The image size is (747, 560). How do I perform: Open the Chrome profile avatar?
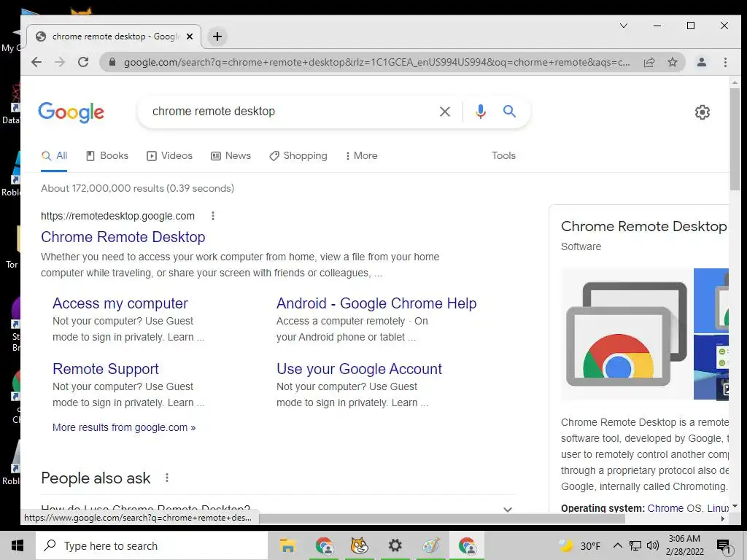tap(701, 62)
